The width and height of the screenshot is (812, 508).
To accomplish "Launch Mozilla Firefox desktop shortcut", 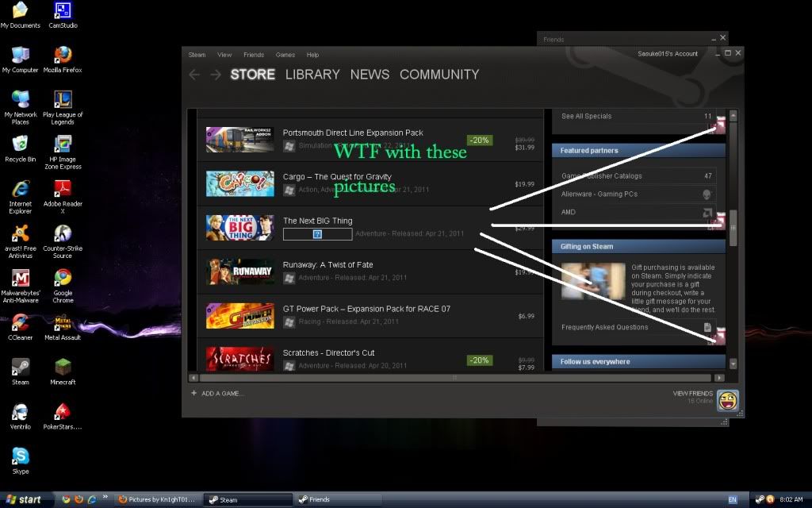I will pos(63,60).
